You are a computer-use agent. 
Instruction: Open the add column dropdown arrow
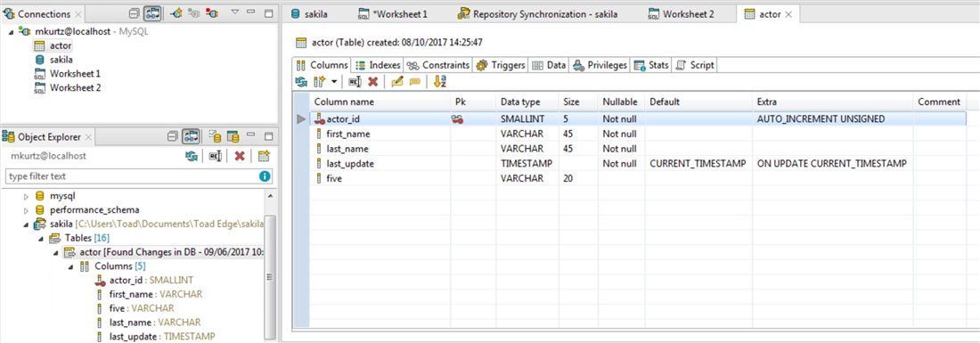pos(334,82)
